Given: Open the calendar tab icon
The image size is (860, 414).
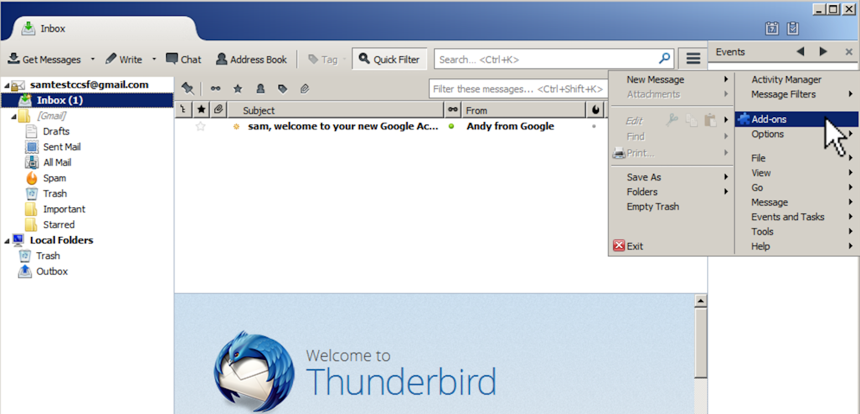Looking at the screenshot, I should [772, 28].
